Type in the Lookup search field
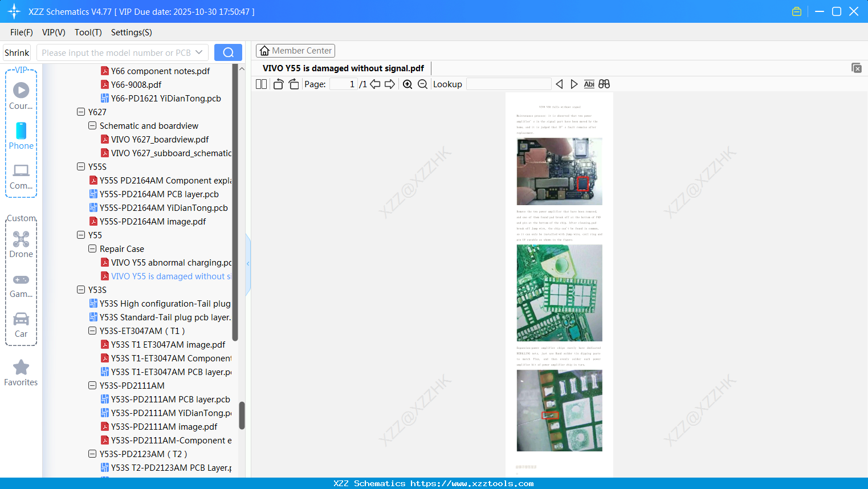This screenshot has height=489, width=868. pos(508,84)
